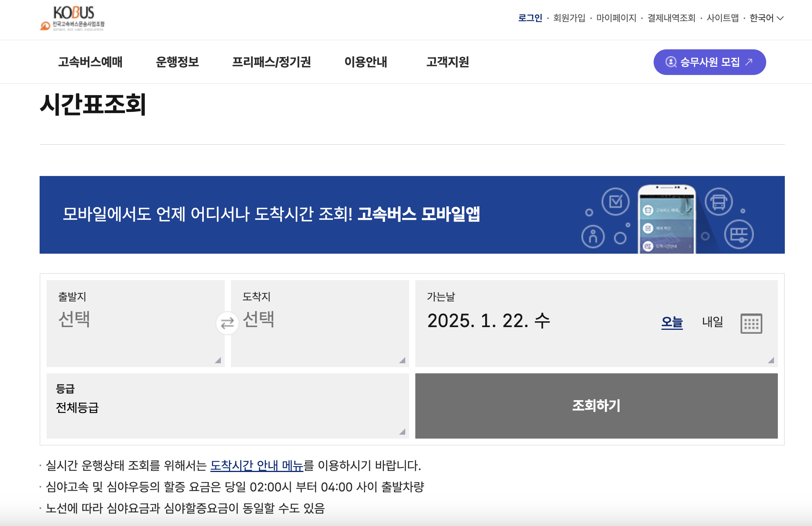Open the 고속버스예매 menu
This screenshot has width=812, height=526.
click(90, 62)
